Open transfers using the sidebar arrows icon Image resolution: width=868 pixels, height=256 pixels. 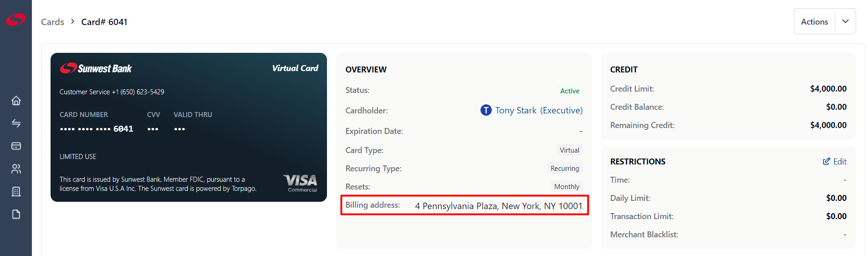pyautogui.click(x=16, y=123)
